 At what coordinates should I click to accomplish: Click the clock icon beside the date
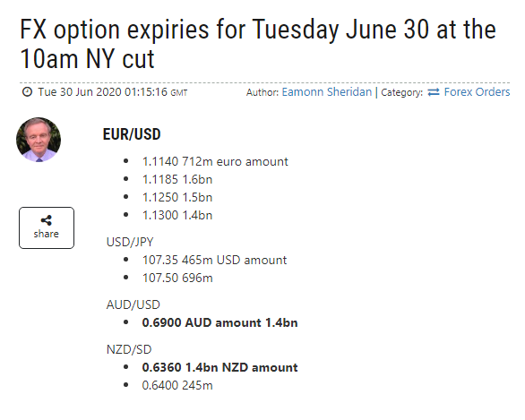click(27, 91)
